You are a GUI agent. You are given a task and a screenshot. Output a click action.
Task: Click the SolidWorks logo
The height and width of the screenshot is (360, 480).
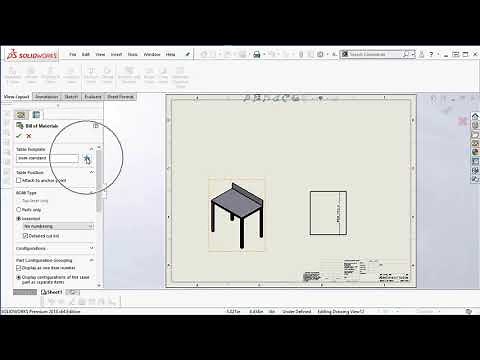click(x=32, y=55)
